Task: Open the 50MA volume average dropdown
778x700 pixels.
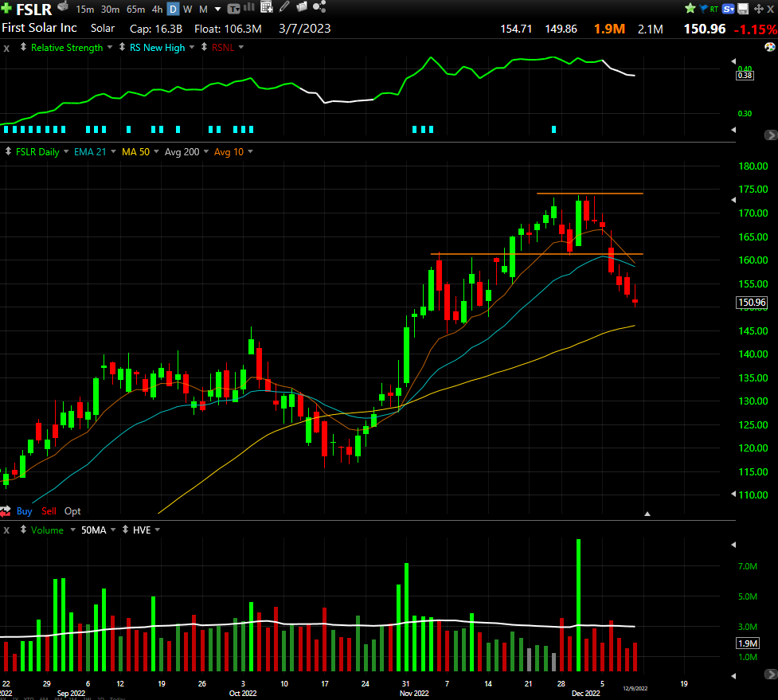Action: (x=112, y=530)
